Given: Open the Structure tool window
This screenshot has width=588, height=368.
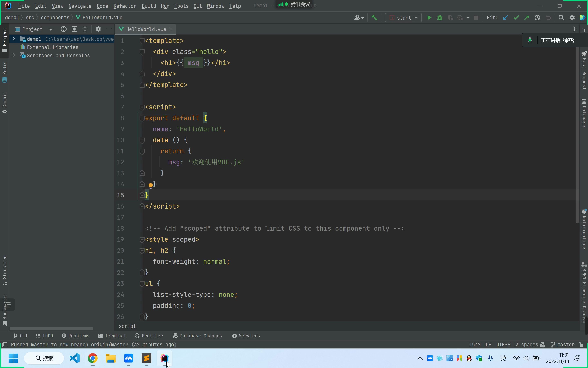Looking at the screenshot, I should click(x=4, y=270).
